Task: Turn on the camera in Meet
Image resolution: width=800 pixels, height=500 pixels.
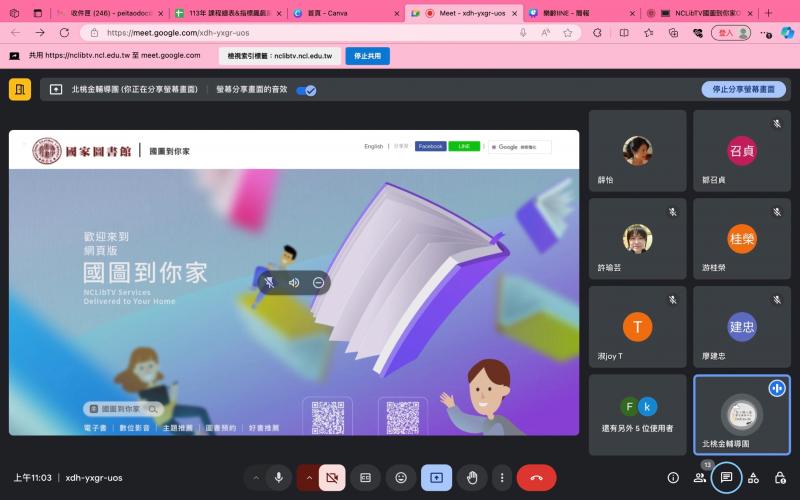Action: click(332, 478)
